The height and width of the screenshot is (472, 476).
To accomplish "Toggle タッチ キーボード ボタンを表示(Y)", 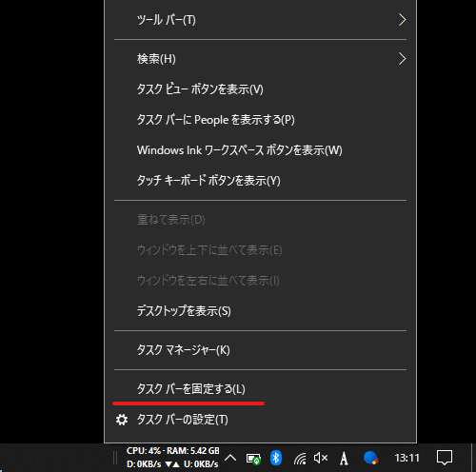I will click(260, 181).
